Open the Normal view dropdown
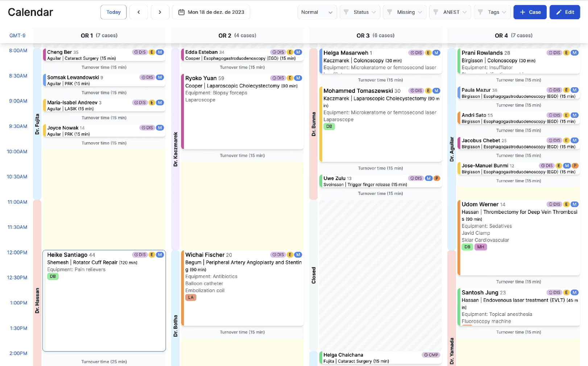588x366 pixels. coord(317,12)
